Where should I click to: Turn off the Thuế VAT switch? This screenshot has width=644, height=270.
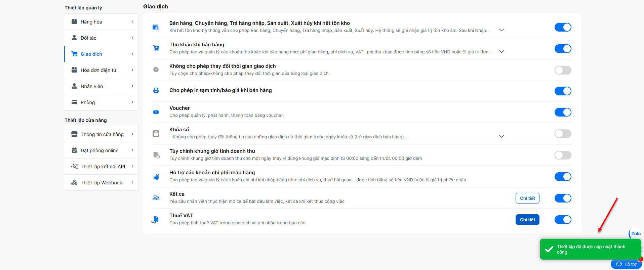(x=563, y=220)
